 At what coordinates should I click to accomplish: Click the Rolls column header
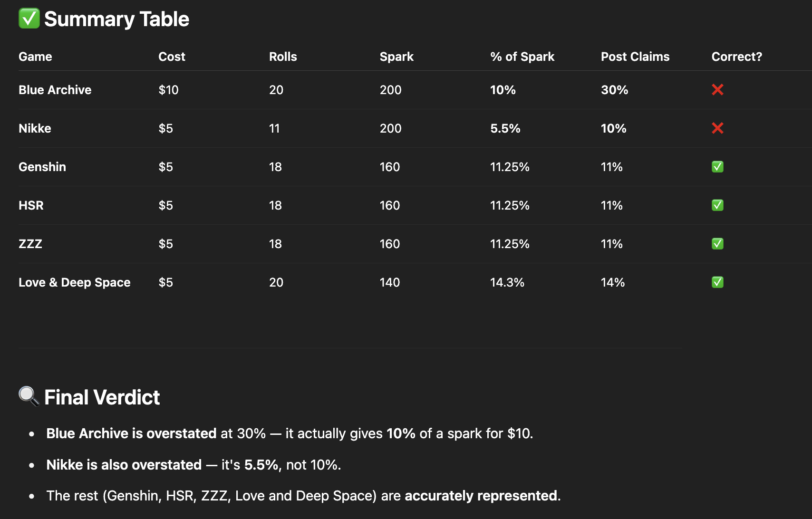coord(283,57)
